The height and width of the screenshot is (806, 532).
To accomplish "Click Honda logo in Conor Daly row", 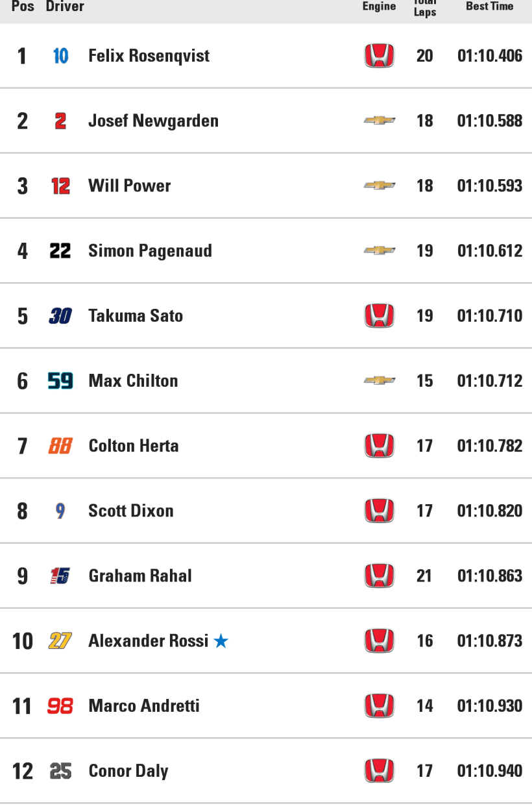I will pyautogui.click(x=379, y=771).
